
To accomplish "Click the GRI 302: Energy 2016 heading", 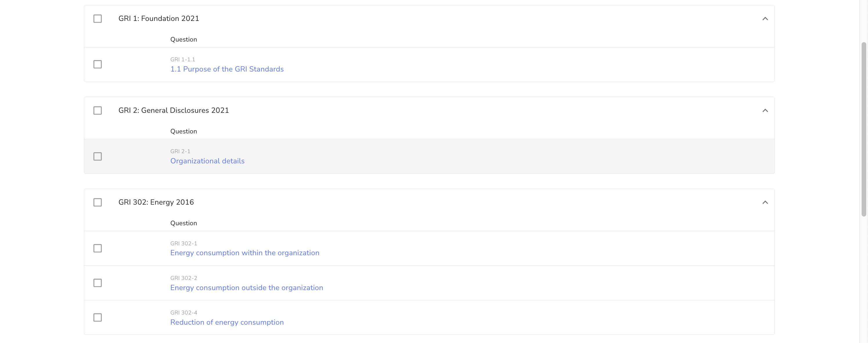I will coord(156,202).
